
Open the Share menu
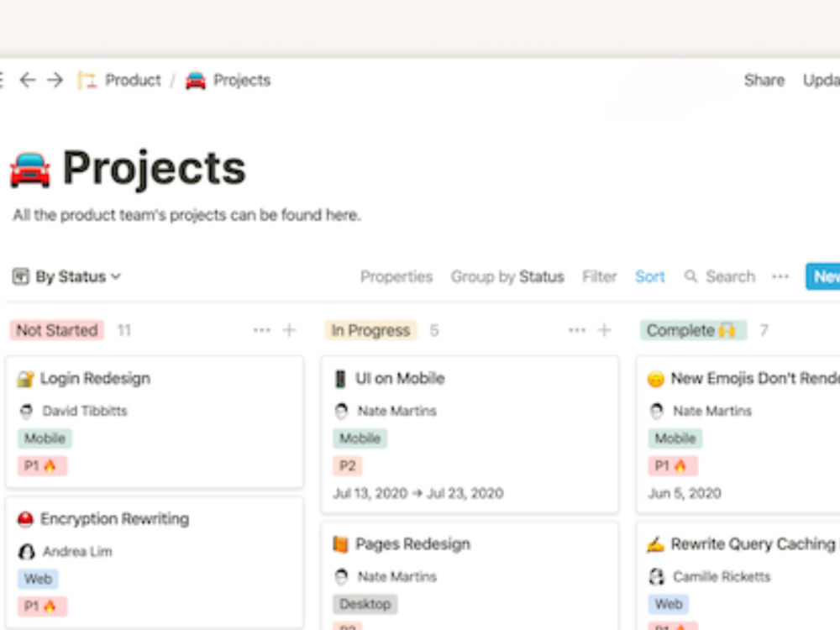764,80
